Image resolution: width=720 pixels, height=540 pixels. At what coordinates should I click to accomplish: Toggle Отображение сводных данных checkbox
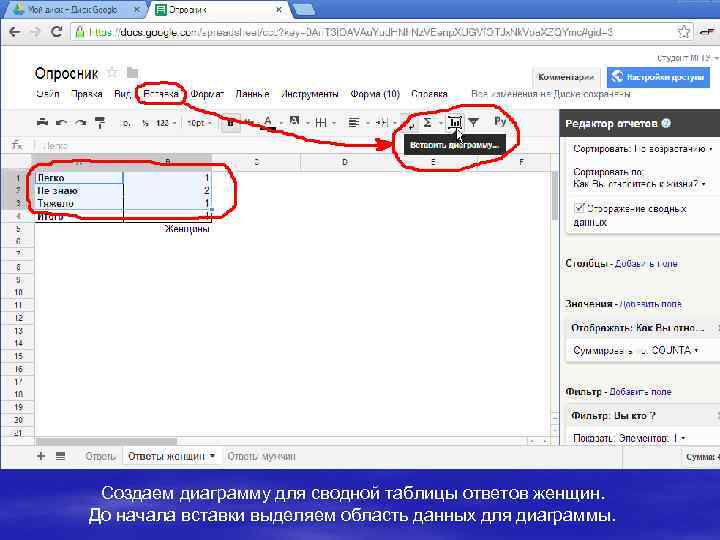(x=579, y=208)
